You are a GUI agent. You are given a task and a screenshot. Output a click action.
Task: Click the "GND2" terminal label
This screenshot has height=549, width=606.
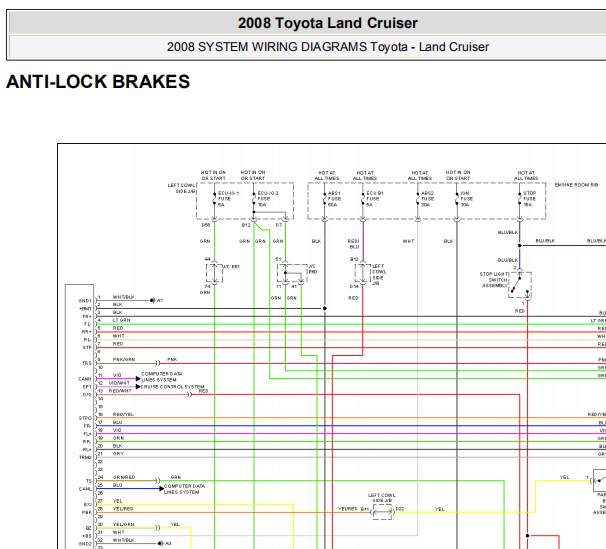[85, 544]
